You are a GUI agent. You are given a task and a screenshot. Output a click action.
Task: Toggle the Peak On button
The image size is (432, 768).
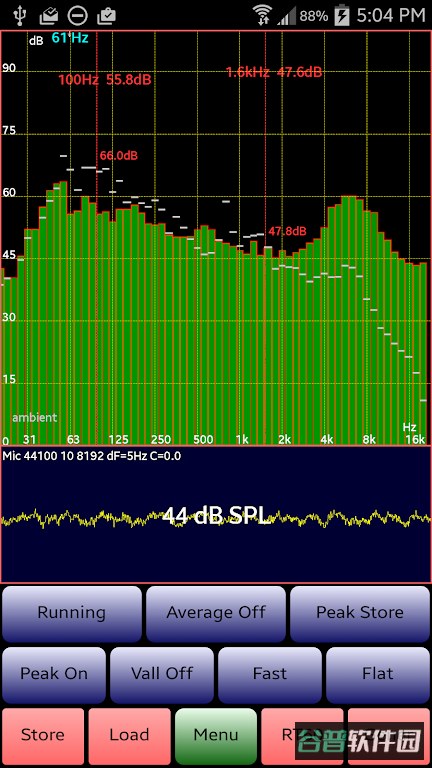[54, 674]
